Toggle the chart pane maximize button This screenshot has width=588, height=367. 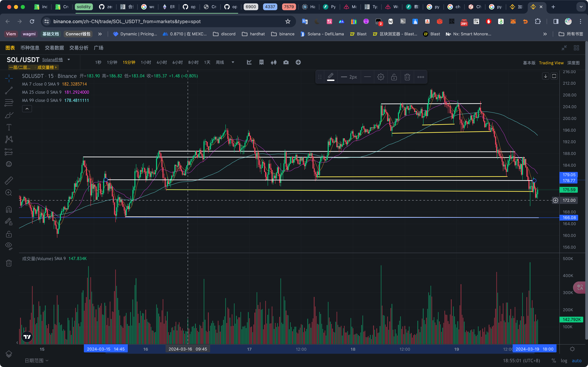click(x=554, y=76)
